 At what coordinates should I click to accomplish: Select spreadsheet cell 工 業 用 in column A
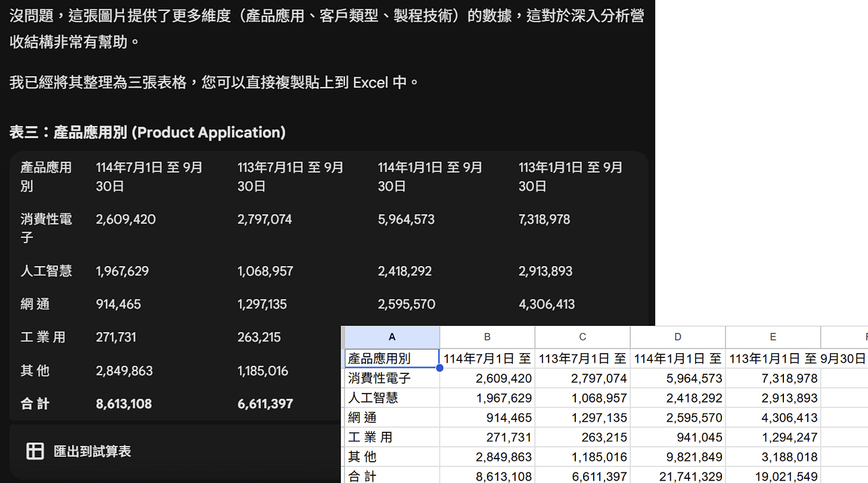pos(392,437)
